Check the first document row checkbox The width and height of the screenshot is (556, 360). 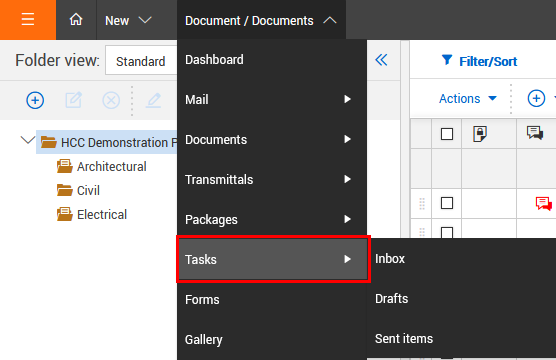(x=447, y=203)
